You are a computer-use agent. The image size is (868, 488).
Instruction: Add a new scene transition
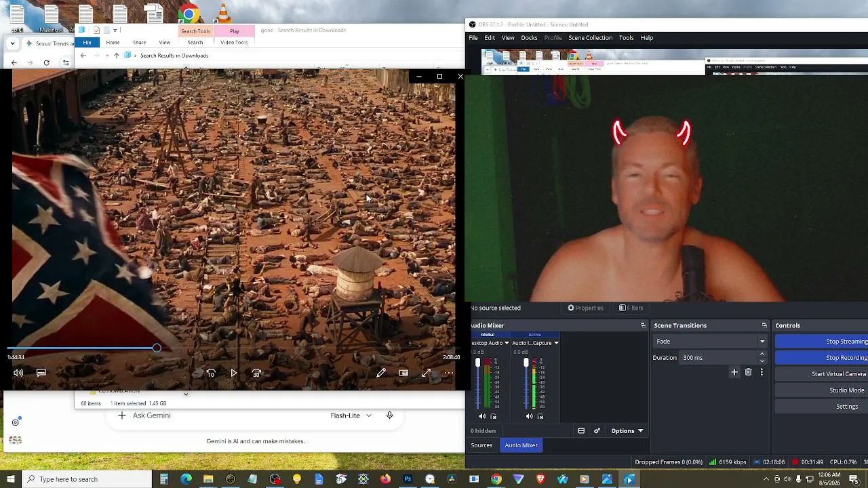(x=734, y=372)
